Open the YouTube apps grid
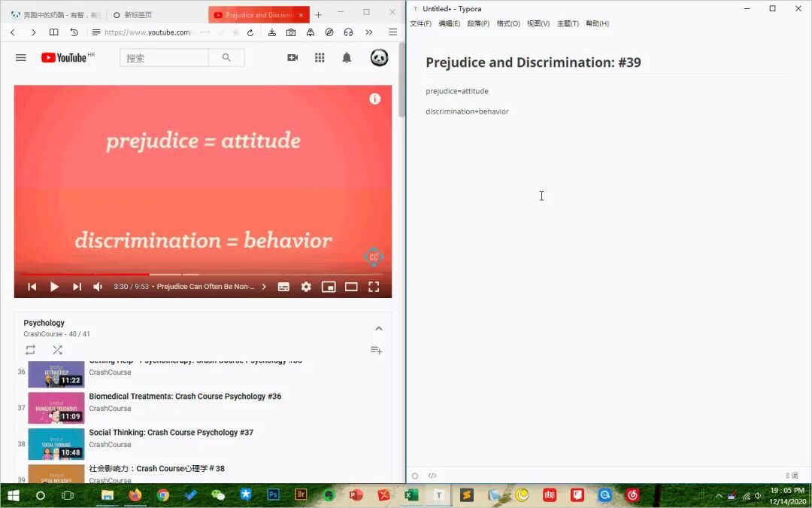This screenshot has height=508, width=812. [x=320, y=57]
